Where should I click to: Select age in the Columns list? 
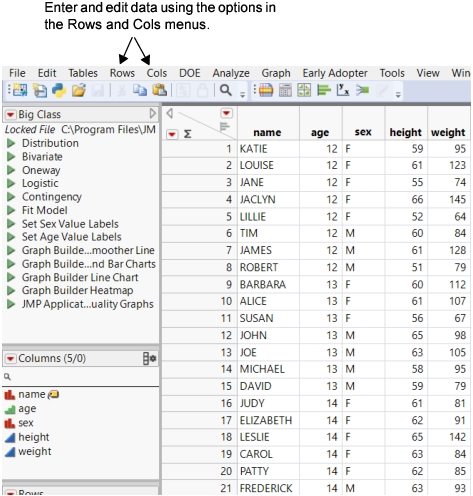(x=27, y=409)
